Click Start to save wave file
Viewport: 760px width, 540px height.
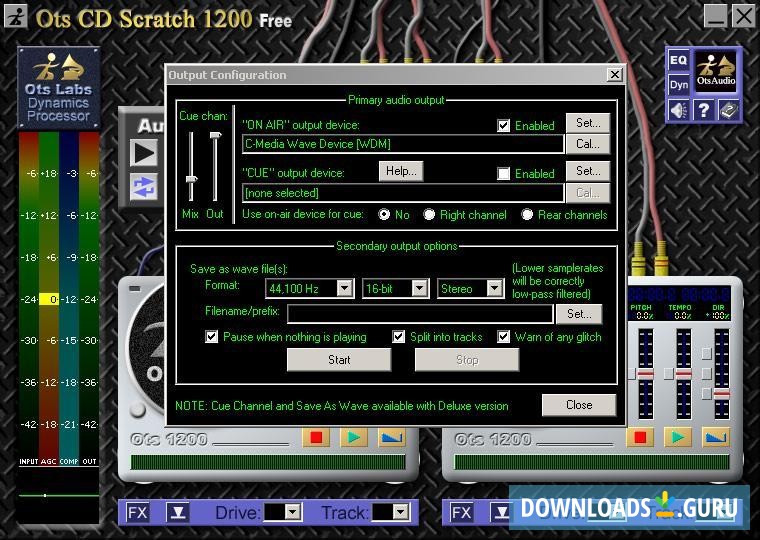[339, 360]
